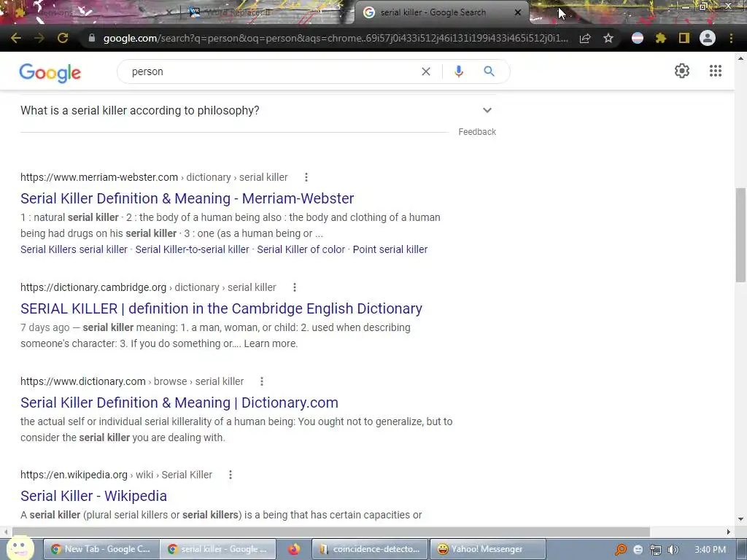This screenshot has width=747, height=560.
Task: Click the vertical page scrollbar thumb
Action: (x=740, y=235)
